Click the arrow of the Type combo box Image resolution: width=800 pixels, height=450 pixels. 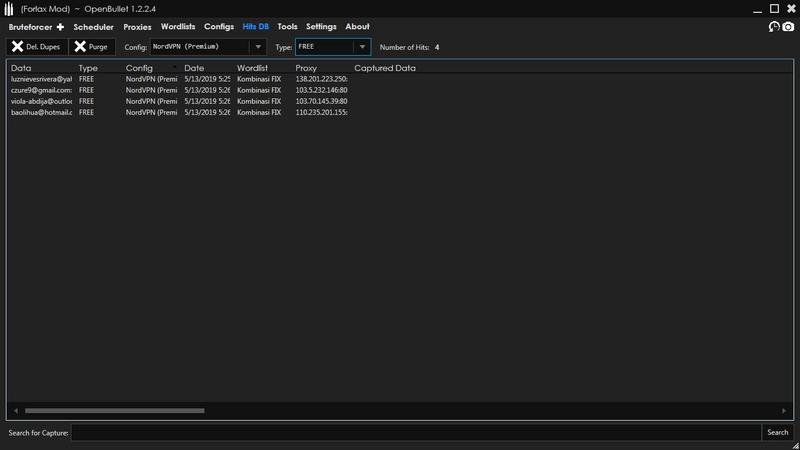(362, 47)
